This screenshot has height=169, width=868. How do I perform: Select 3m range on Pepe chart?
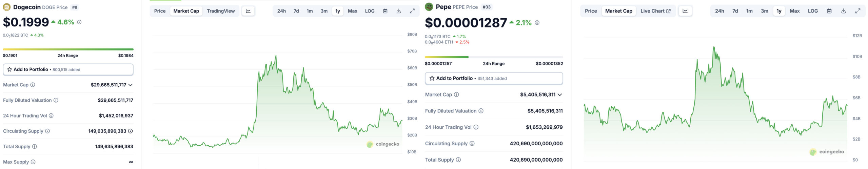(765, 11)
